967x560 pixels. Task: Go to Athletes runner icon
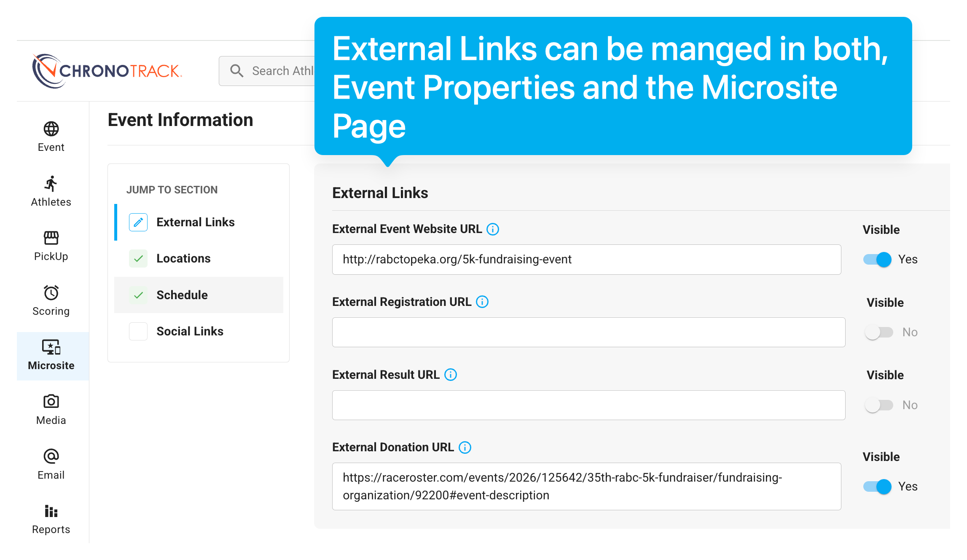pyautogui.click(x=51, y=184)
